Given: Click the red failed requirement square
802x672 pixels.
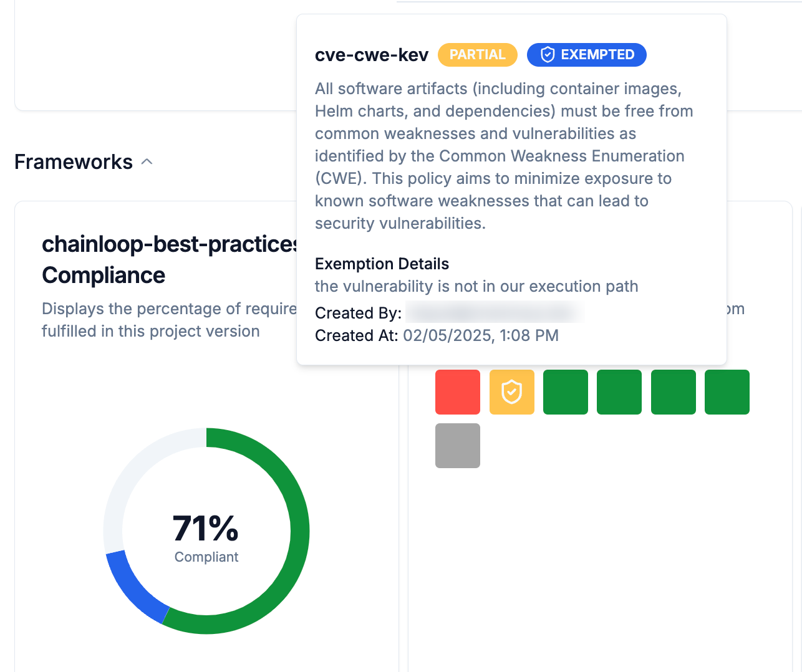Looking at the screenshot, I should click(x=458, y=392).
